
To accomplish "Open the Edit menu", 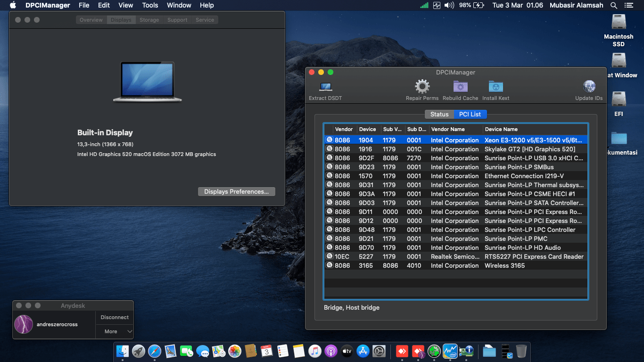I will click(104, 5).
